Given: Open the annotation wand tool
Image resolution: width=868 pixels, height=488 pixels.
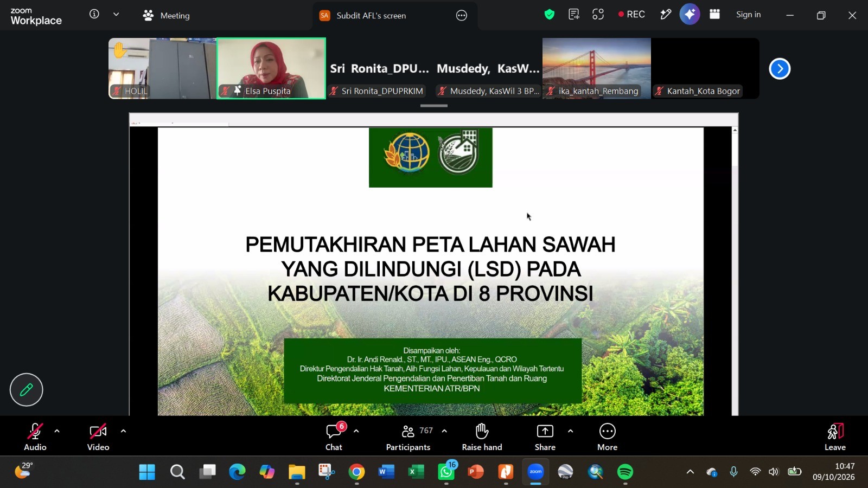Looking at the screenshot, I should coord(666,15).
